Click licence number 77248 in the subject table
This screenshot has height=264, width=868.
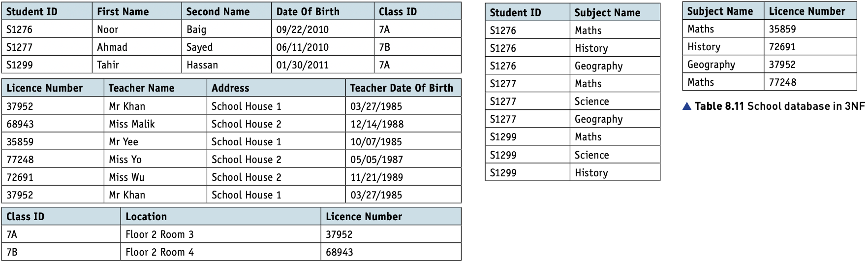click(x=810, y=82)
